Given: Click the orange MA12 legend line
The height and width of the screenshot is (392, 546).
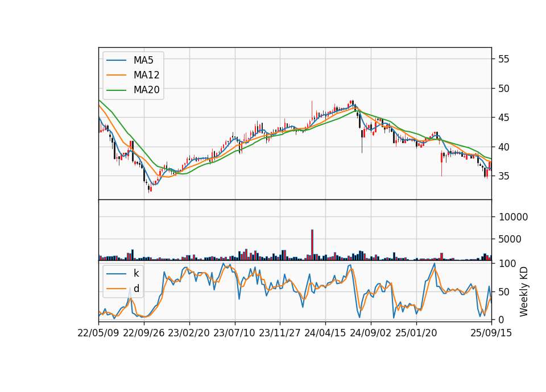Looking at the screenshot, I should [x=116, y=75].
